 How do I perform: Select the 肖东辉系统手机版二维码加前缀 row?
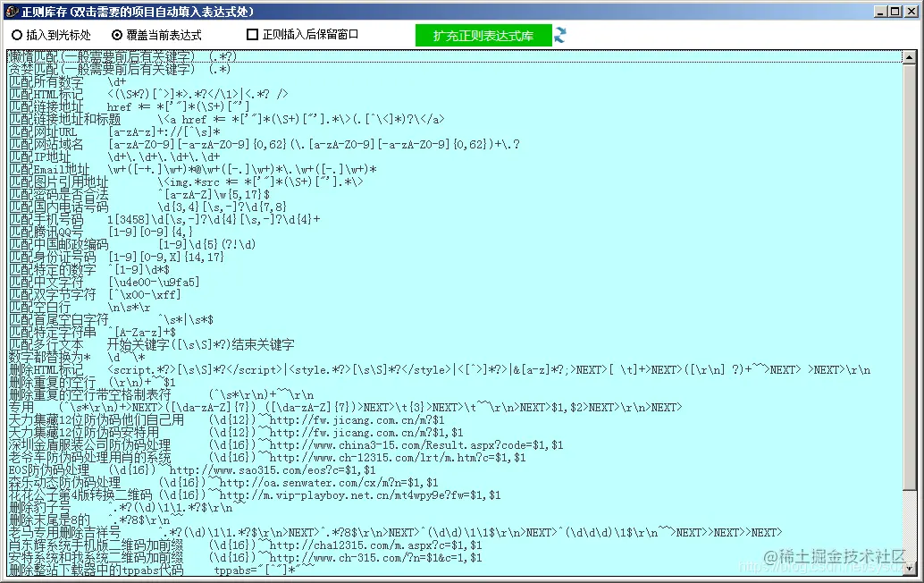(454, 545)
